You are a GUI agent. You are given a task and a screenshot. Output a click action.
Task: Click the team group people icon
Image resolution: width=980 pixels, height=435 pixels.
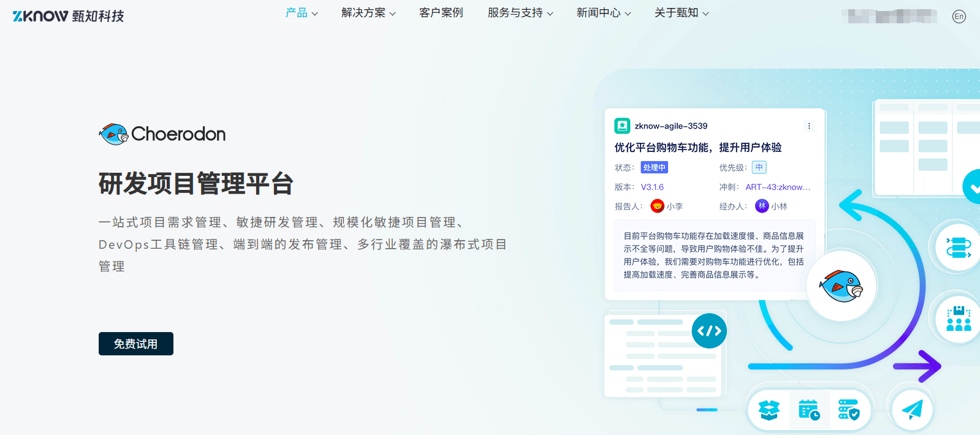click(x=959, y=319)
